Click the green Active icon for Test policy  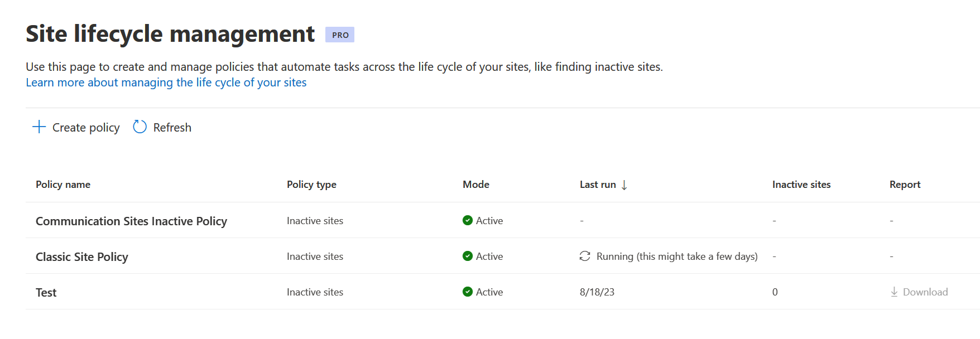click(467, 292)
